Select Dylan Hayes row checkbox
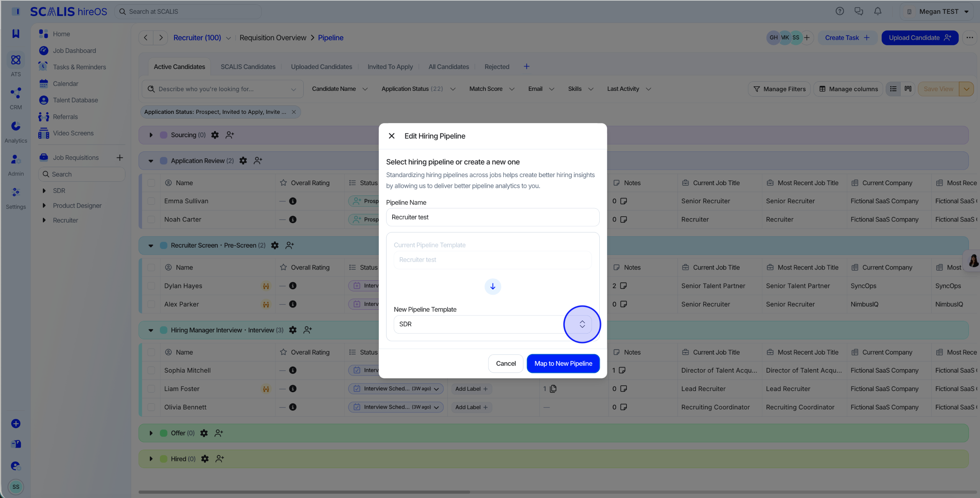Image resolution: width=980 pixels, height=498 pixels. coord(151,286)
